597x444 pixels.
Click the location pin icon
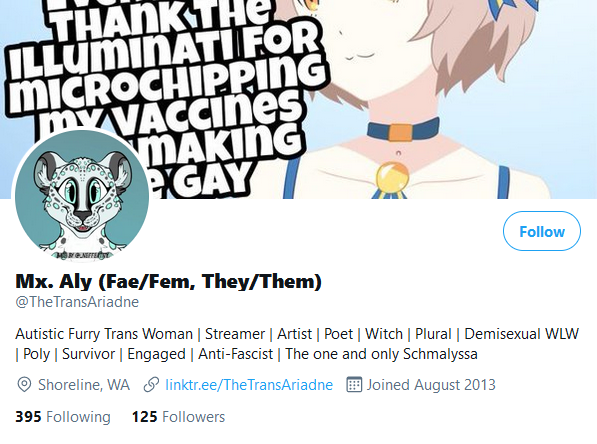tap(24, 385)
